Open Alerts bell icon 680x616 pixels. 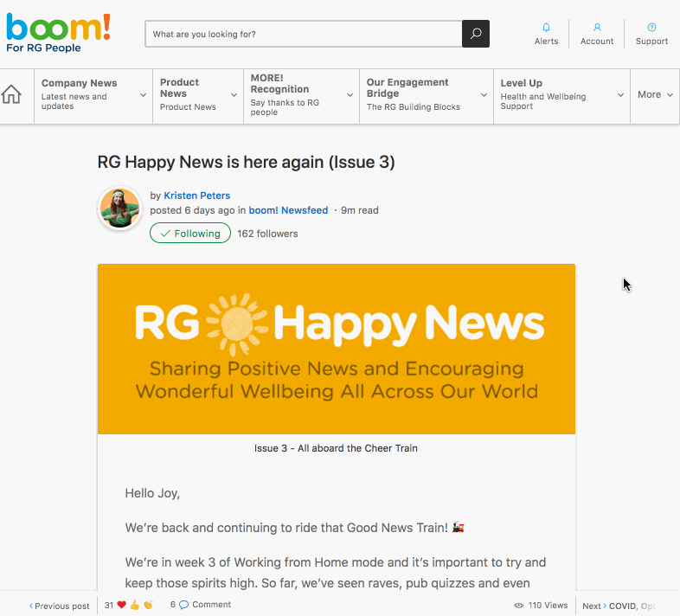(546, 28)
